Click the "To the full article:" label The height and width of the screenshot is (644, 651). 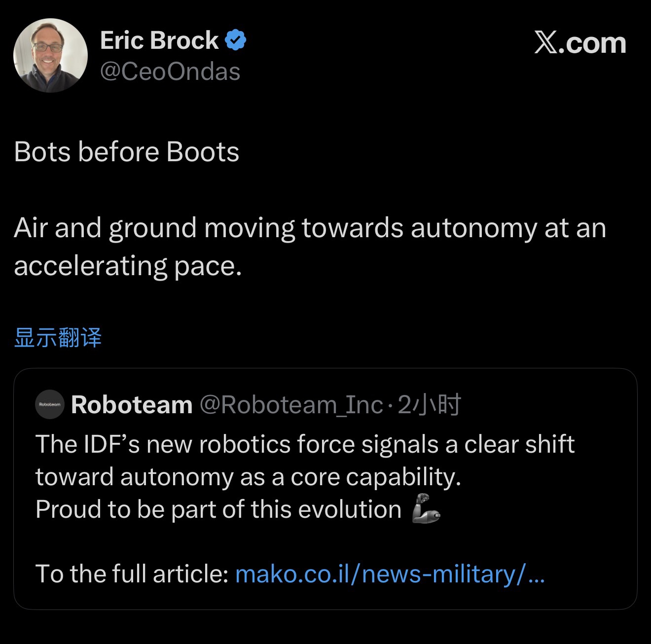(132, 574)
